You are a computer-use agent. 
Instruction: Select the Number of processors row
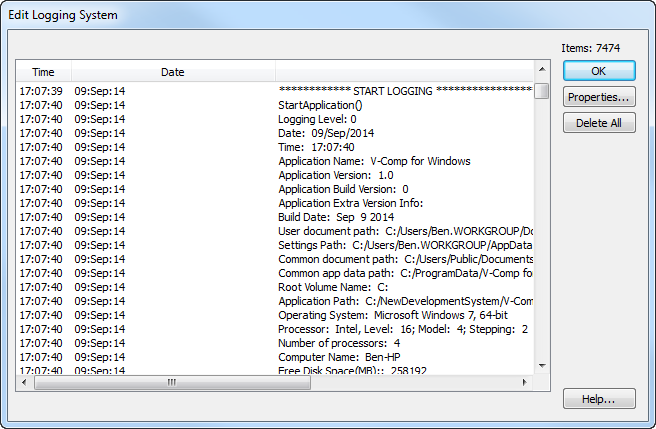[x=338, y=343]
